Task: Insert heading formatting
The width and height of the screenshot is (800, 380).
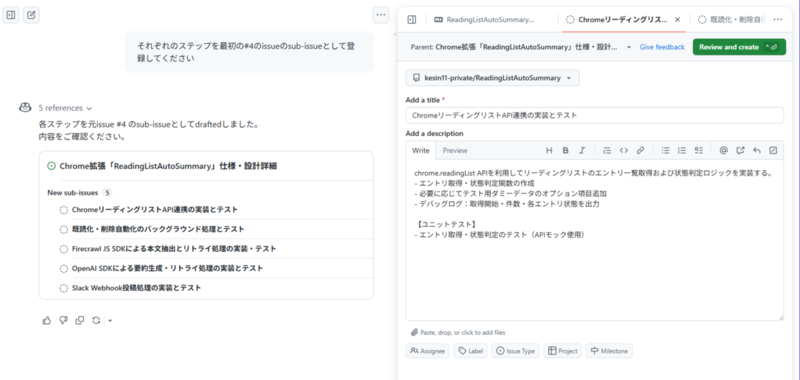Action: [x=549, y=150]
